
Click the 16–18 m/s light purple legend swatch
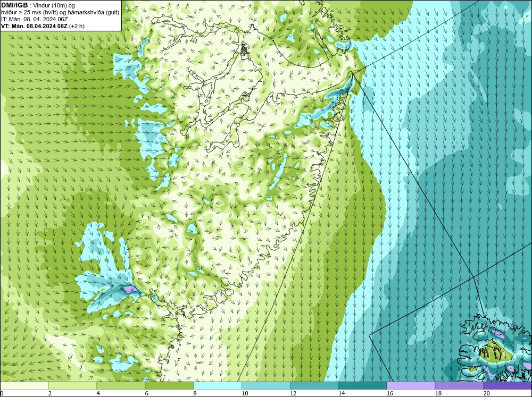click(411, 385)
